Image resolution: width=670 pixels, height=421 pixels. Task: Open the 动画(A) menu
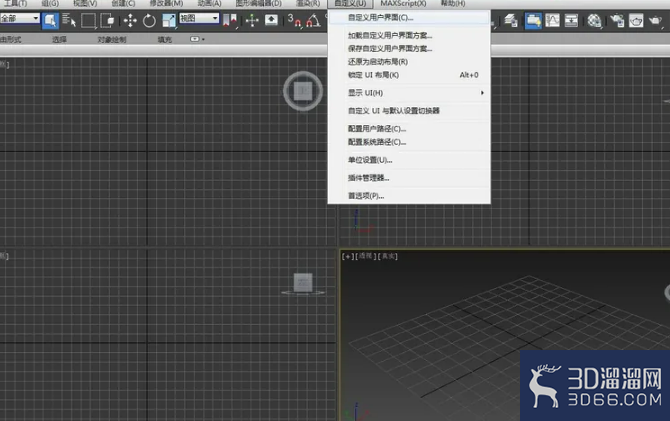(x=209, y=3)
